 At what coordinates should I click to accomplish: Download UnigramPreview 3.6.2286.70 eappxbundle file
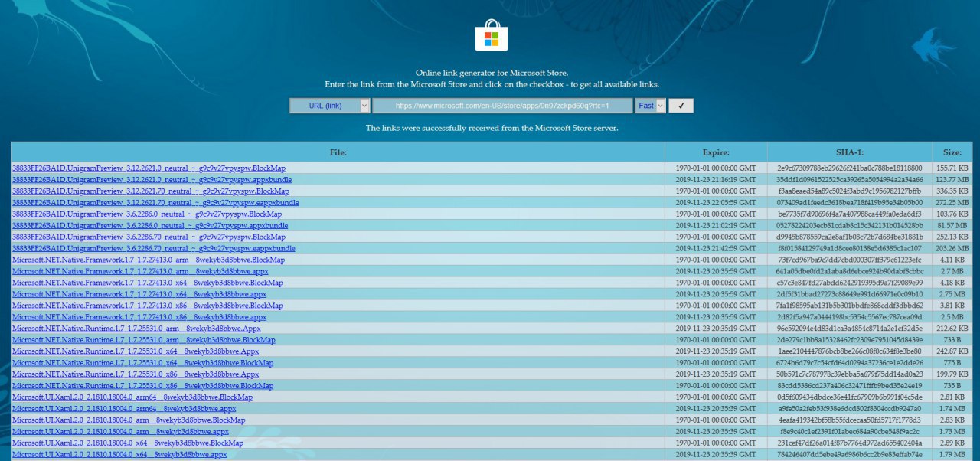154,248
